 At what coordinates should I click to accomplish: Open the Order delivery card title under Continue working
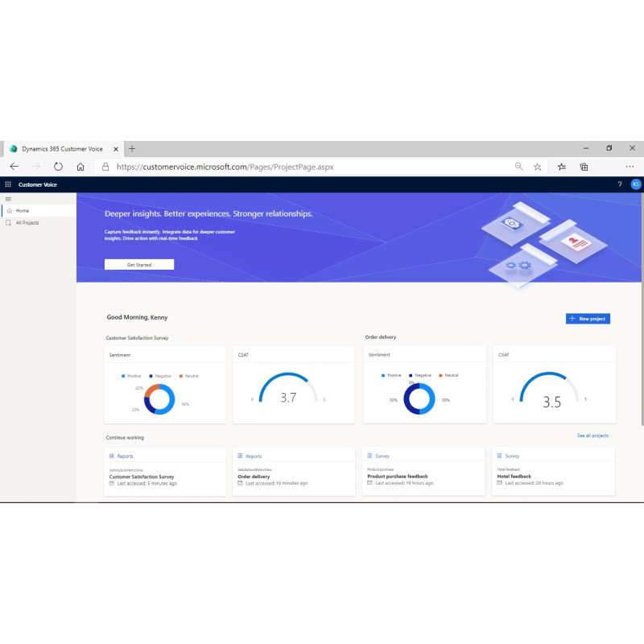click(254, 477)
